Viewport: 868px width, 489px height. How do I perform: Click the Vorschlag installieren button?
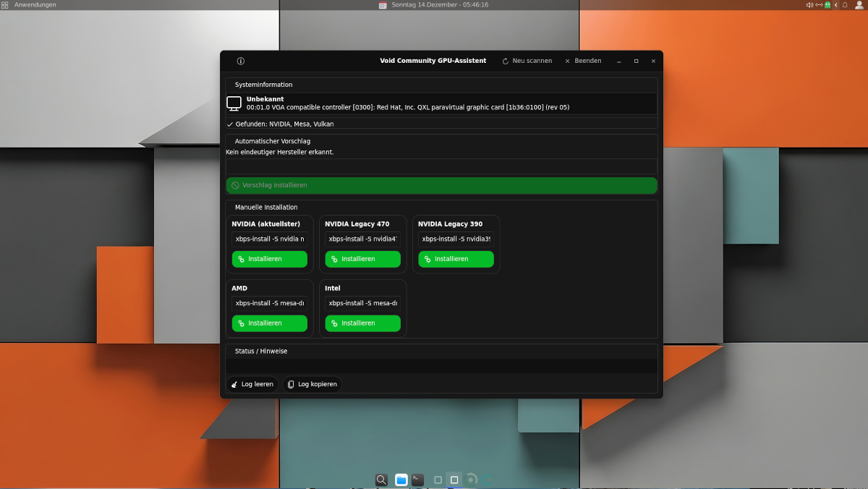tap(441, 186)
